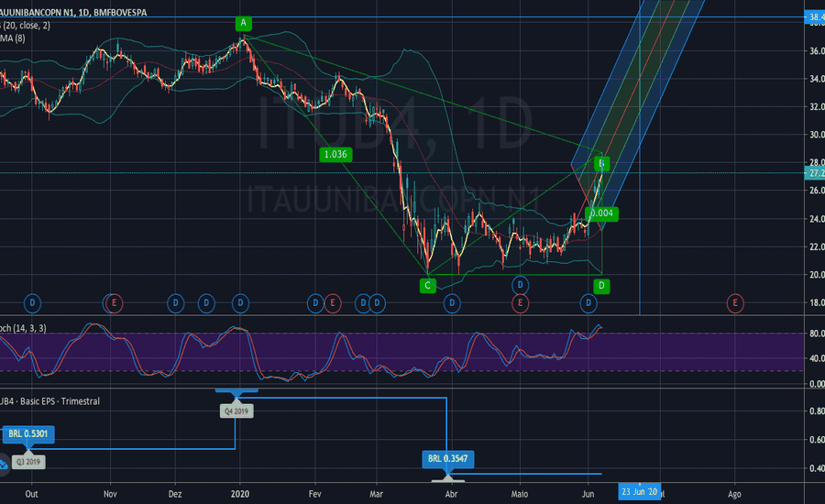Select the Basic EPS · Trimestral legend
The width and height of the screenshot is (825, 504).
[50, 401]
